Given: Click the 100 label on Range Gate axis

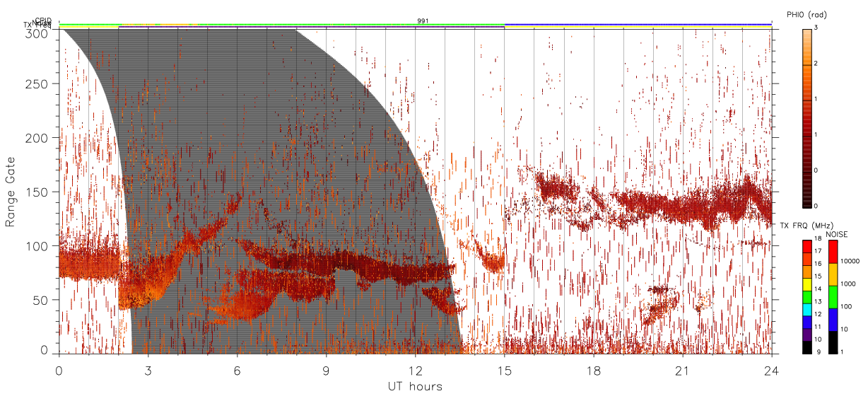Looking at the screenshot, I should (38, 245).
